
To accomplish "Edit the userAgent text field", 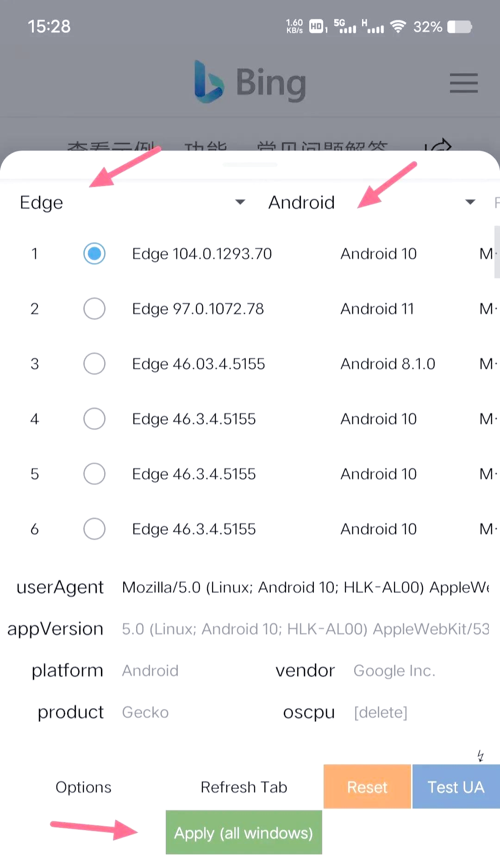I will click(306, 587).
